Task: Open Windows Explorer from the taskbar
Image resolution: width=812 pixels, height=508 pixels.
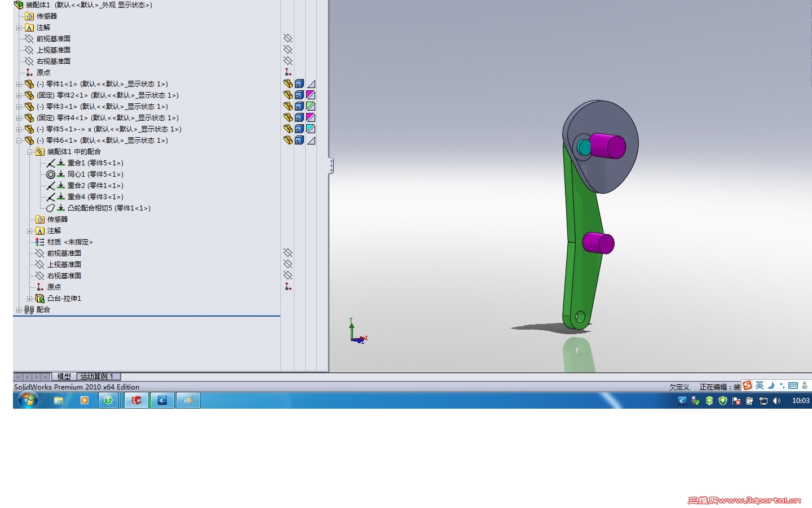Action: click(58, 400)
